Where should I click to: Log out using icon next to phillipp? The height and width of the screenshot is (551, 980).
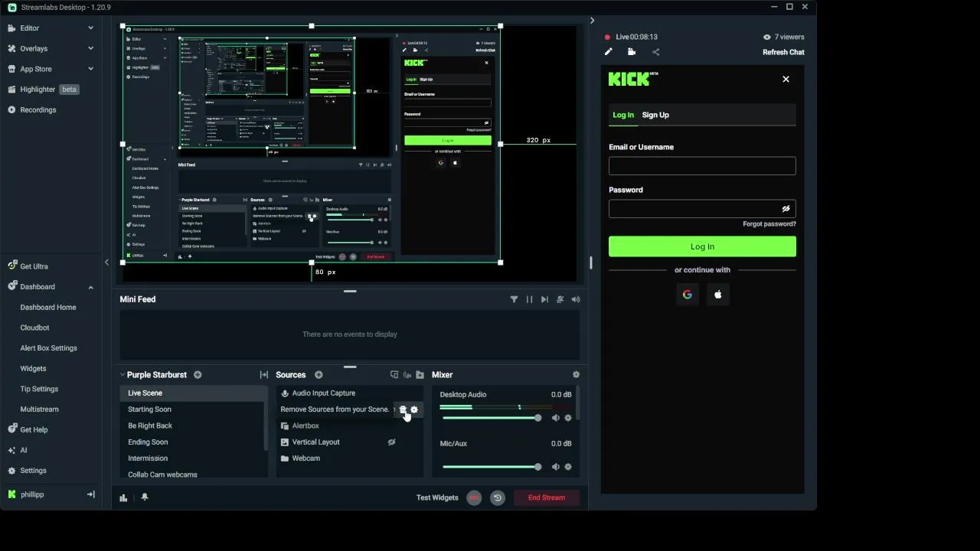[91, 494]
